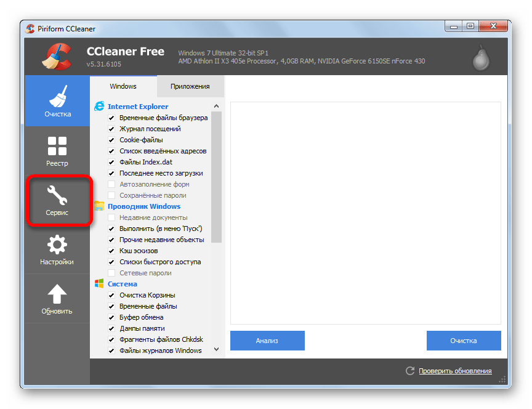Click the Система Windows logo icon
Viewport: 532px width, 409px height.
tap(99, 284)
